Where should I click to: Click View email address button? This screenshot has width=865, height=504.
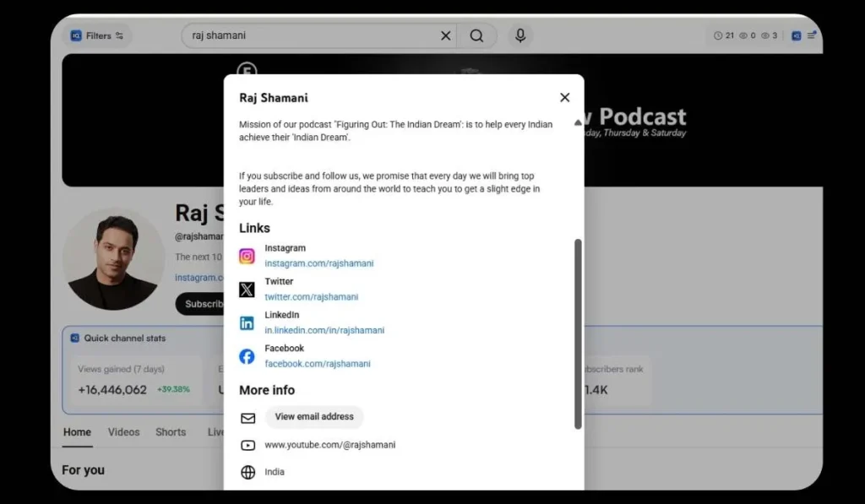pos(314,417)
